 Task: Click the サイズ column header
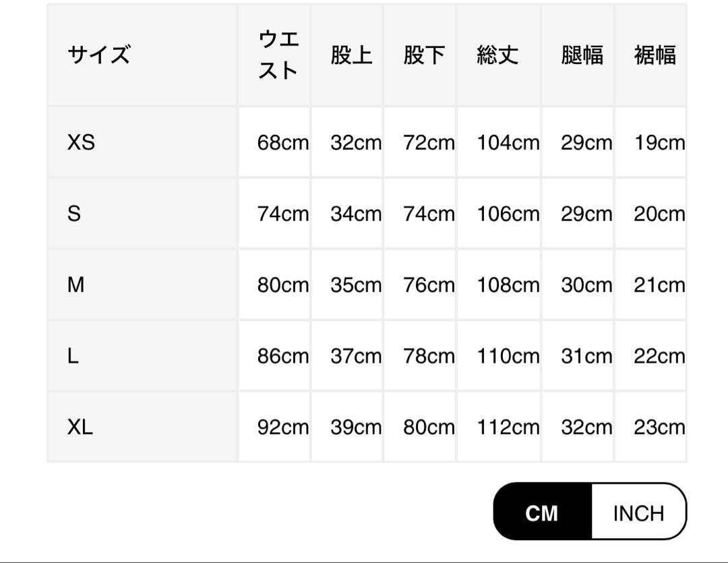[142, 55]
